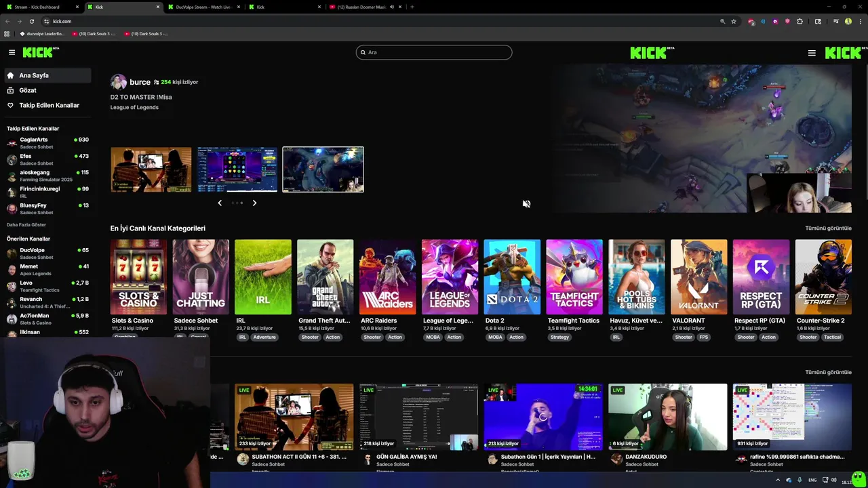Screen dimensions: 868x488
Task: Show previous featured stream with left arrow
Action: click(220, 203)
